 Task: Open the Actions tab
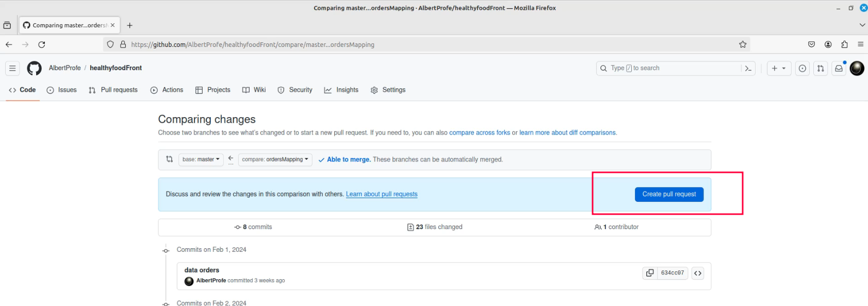(x=167, y=90)
